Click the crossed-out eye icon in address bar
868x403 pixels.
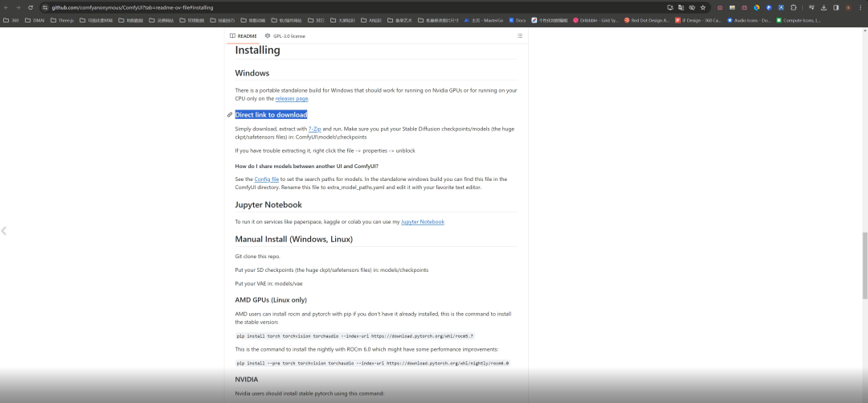692,8
